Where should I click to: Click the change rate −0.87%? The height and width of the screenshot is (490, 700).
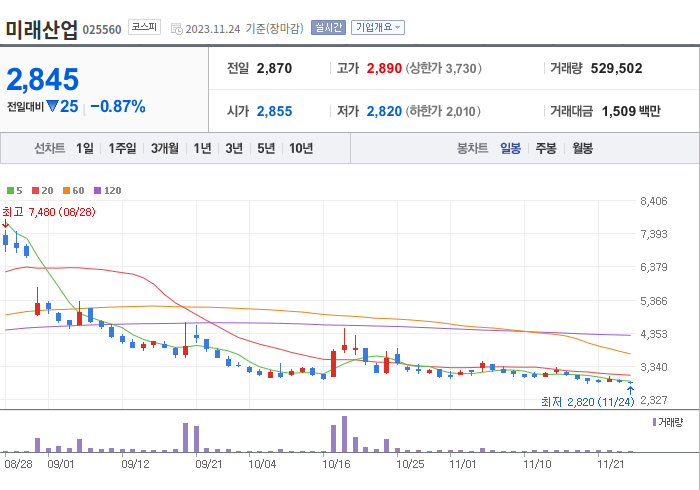coord(118,107)
